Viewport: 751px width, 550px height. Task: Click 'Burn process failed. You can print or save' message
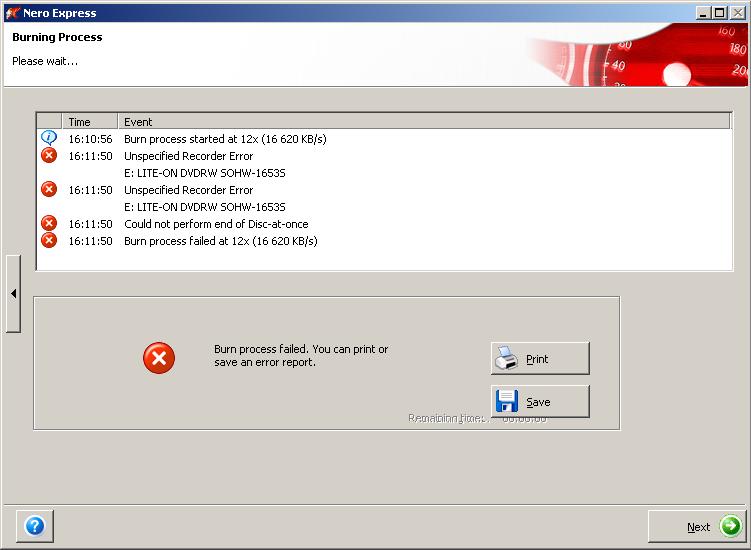pos(301,355)
